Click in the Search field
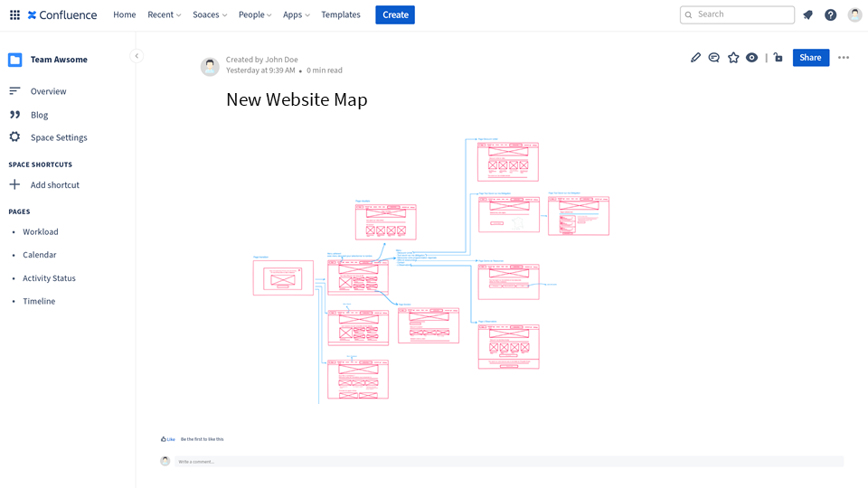This screenshot has width=868, height=488. pos(738,15)
